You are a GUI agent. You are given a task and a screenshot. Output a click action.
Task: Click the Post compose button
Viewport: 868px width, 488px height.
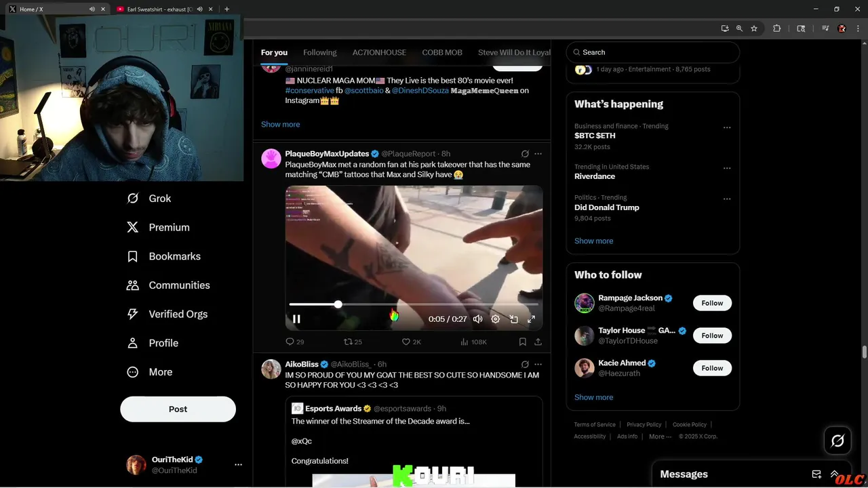pos(178,409)
